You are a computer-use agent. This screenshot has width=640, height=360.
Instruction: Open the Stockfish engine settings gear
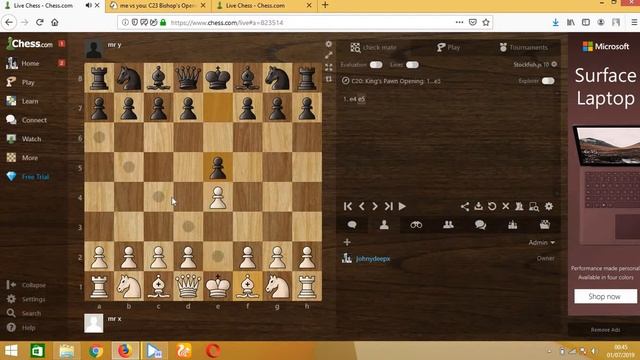click(554, 64)
